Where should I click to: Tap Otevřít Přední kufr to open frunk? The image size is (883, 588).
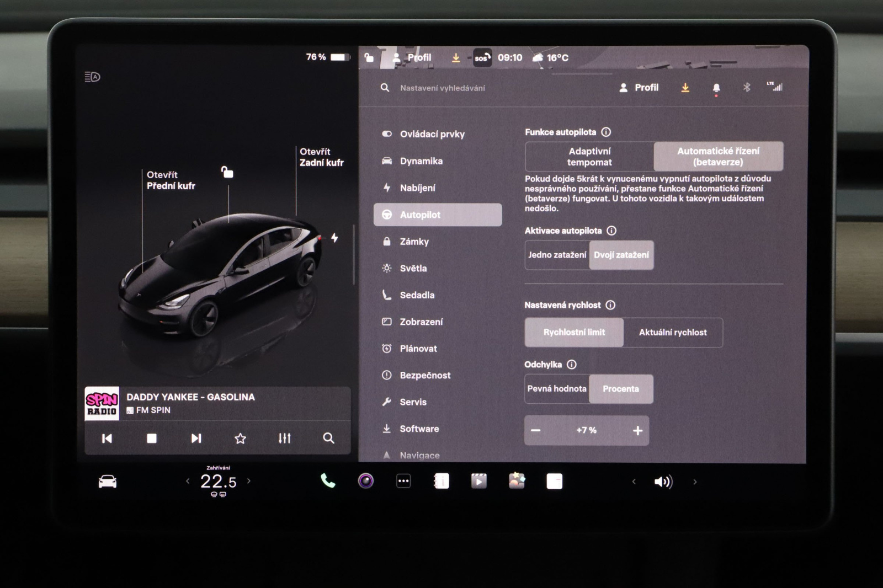[x=171, y=180]
